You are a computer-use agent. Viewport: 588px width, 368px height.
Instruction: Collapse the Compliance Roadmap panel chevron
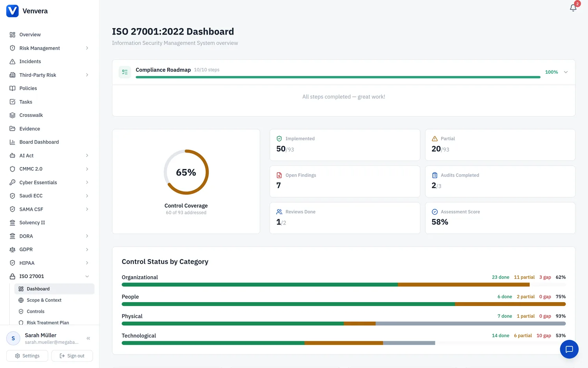point(566,72)
